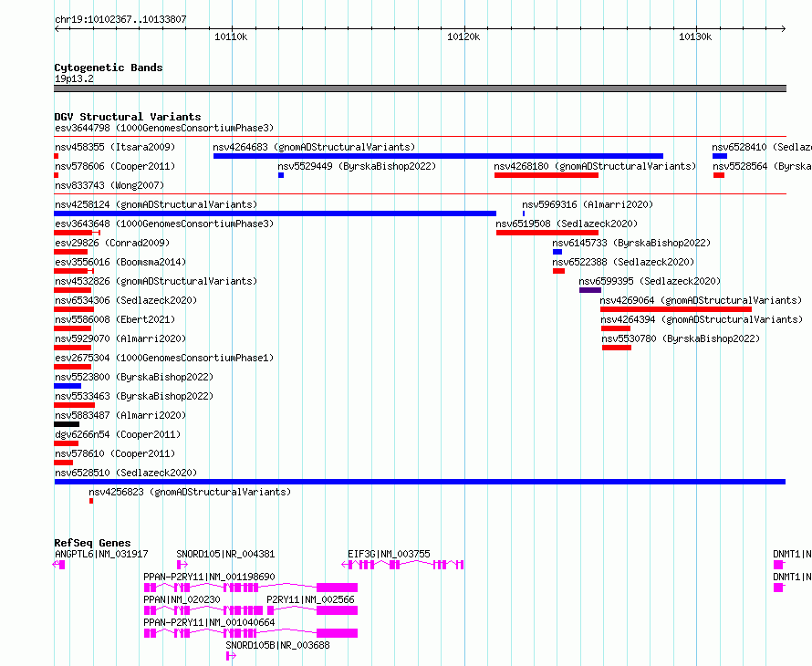Select the RefSeq Genes track title
The width and height of the screenshot is (812, 666).
click(x=92, y=543)
